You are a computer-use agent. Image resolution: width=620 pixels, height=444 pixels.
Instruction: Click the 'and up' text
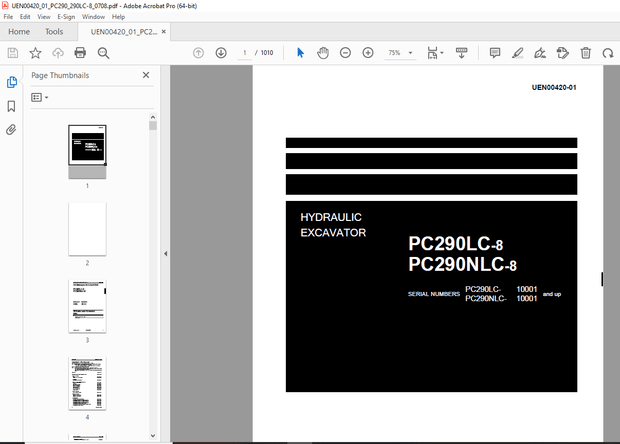552,294
